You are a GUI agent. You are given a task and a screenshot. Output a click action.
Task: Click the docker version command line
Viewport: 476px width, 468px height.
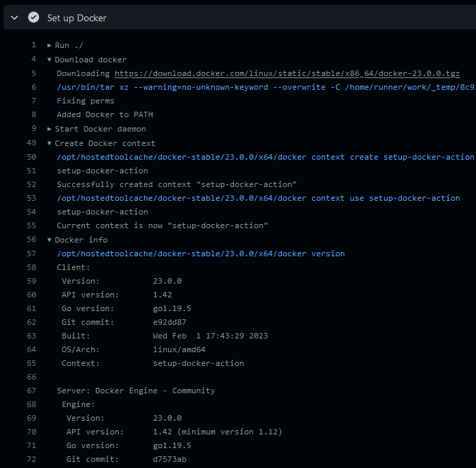[200, 254]
